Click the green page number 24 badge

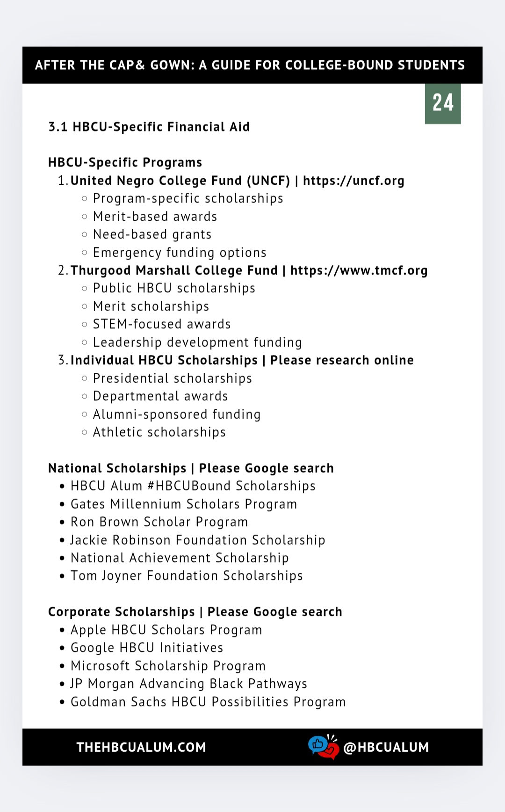click(x=442, y=103)
